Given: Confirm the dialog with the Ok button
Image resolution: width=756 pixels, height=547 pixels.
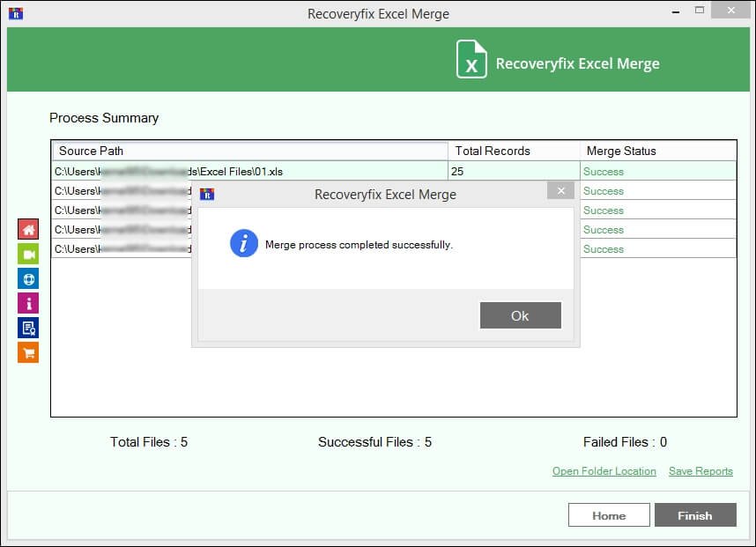Looking at the screenshot, I should 520,315.
